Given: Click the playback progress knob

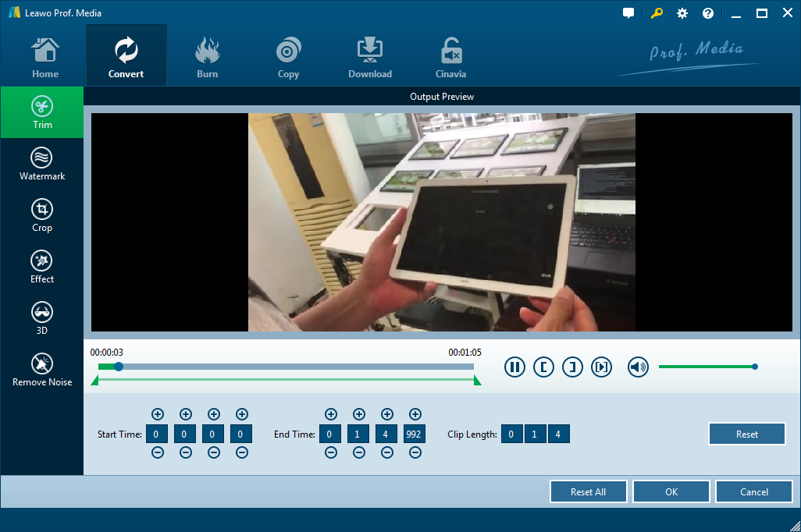Looking at the screenshot, I should click(x=119, y=367).
